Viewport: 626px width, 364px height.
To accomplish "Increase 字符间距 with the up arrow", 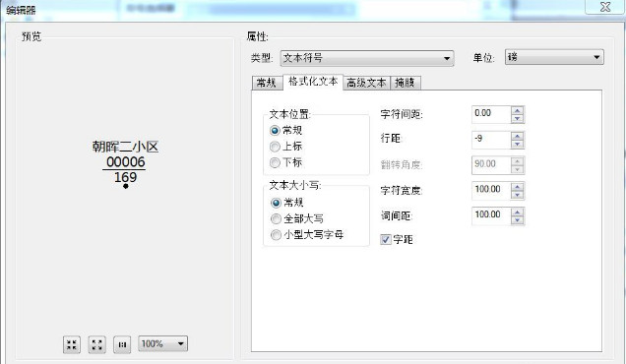I will (x=518, y=110).
